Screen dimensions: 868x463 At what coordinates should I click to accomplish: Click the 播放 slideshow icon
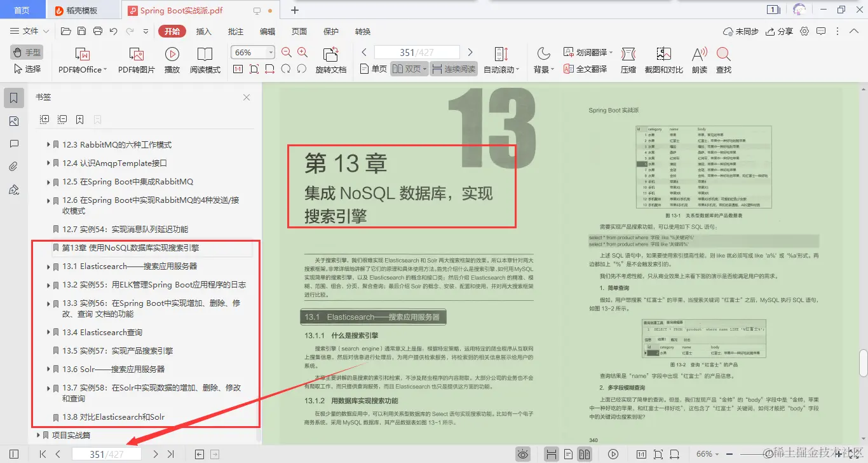pos(171,60)
